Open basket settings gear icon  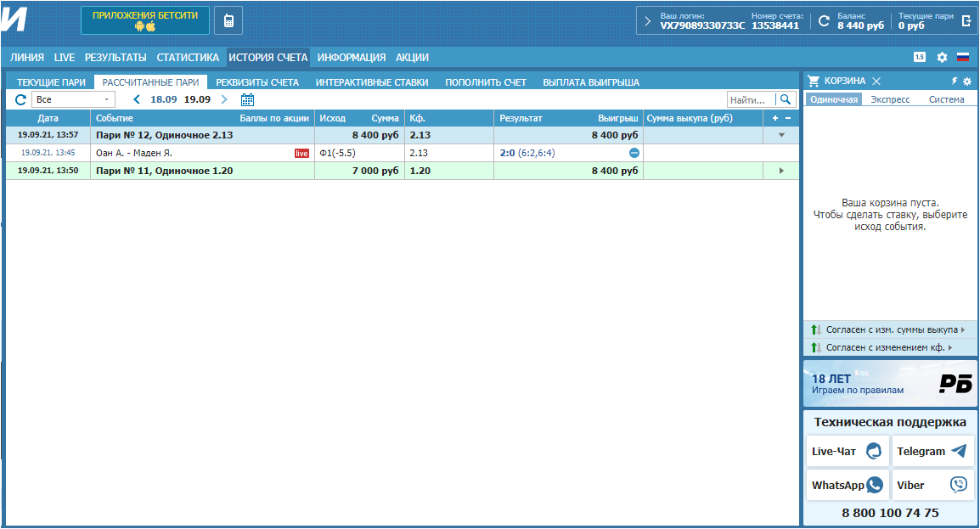coord(966,81)
